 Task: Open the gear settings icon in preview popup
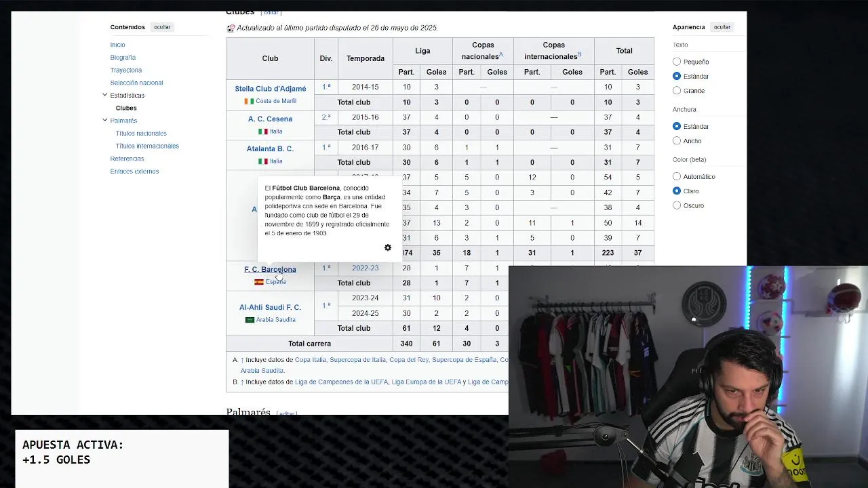click(388, 247)
